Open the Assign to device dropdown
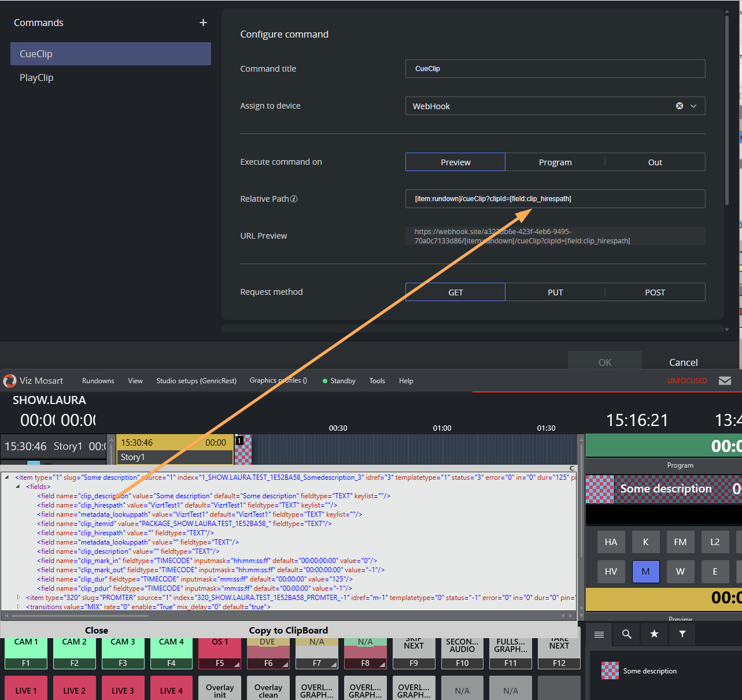742x700 pixels. click(693, 106)
